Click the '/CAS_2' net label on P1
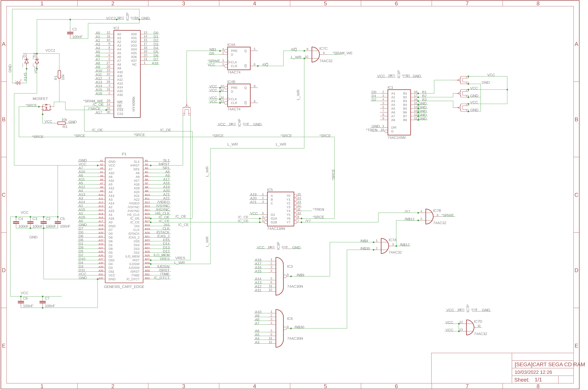This screenshot has width=588, height=390. (x=163, y=236)
